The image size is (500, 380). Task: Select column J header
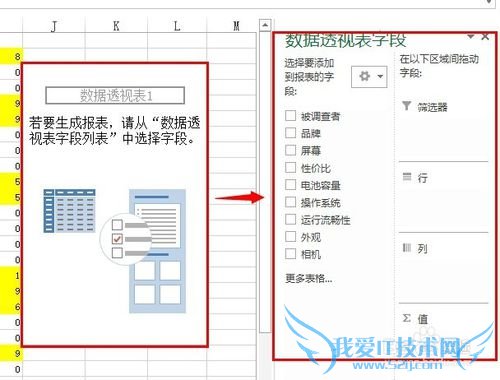(x=54, y=26)
